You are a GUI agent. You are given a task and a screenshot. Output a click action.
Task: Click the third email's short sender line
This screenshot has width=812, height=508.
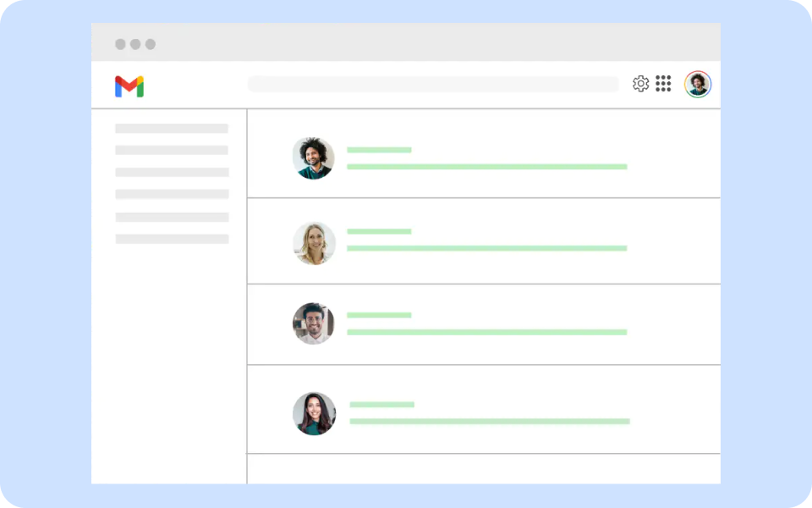point(379,315)
